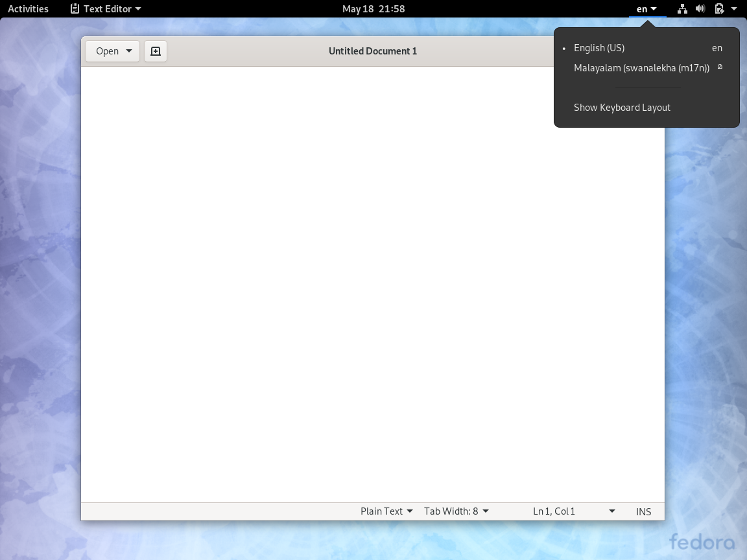The image size is (747, 560).
Task: Click the volume speaker icon
Action: [x=700, y=9]
